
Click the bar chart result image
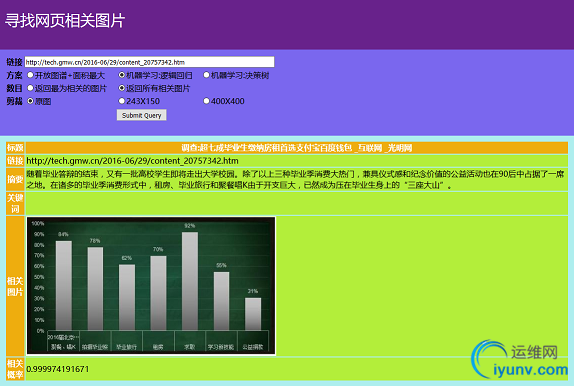[x=151, y=286]
